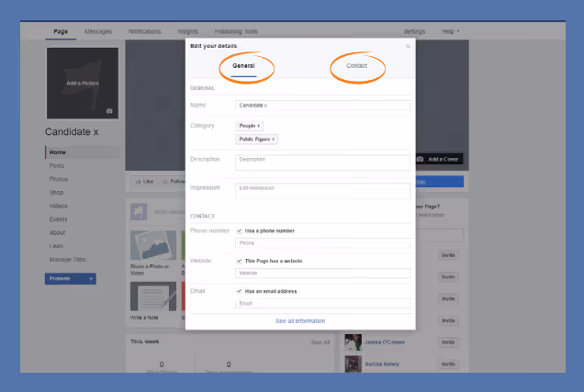The width and height of the screenshot is (584, 392).
Task: Open the Promote button dropdown arrow
Action: point(91,279)
